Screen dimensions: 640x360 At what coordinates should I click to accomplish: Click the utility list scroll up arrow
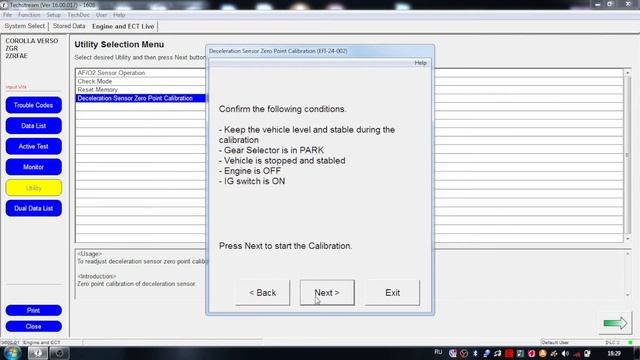click(627, 73)
